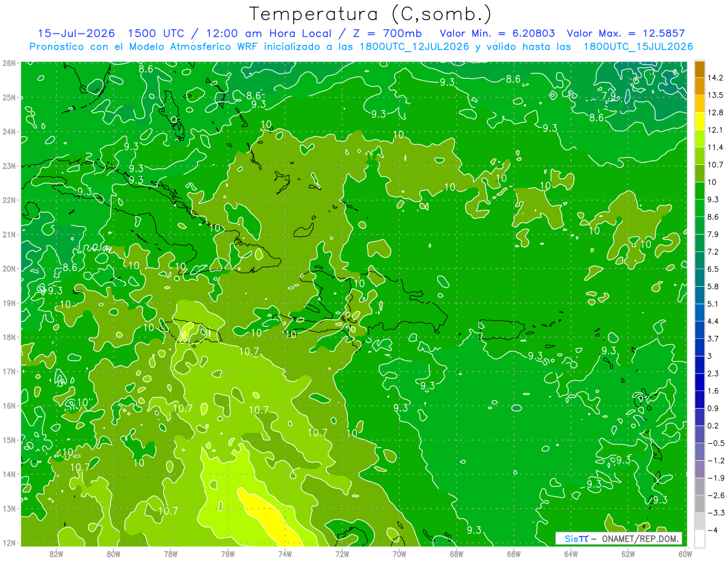Viewport: 728px width, 562px height.
Task: Click the '12.8' colorbar legend value
Action: click(x=715, y=113)
